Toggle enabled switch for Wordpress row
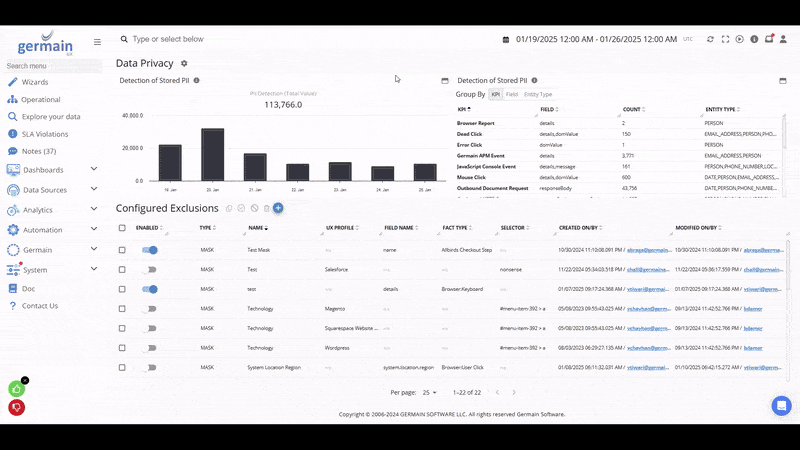Screen dimensions: 800x450 pyautogui.click(x=149, y=348)
